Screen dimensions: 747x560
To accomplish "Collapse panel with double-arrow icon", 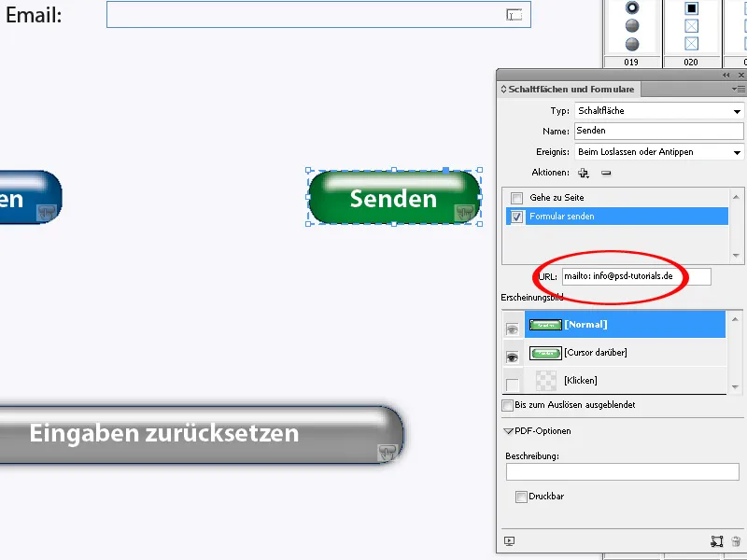I will [x=726, y=76].
